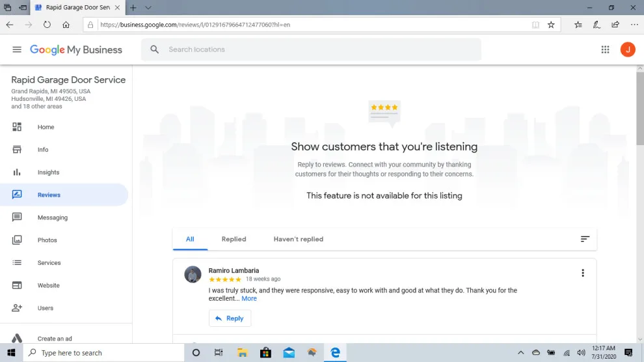Click the Website icon in sidebar
The width and height of the screenshot is (644, 362).
17,285
